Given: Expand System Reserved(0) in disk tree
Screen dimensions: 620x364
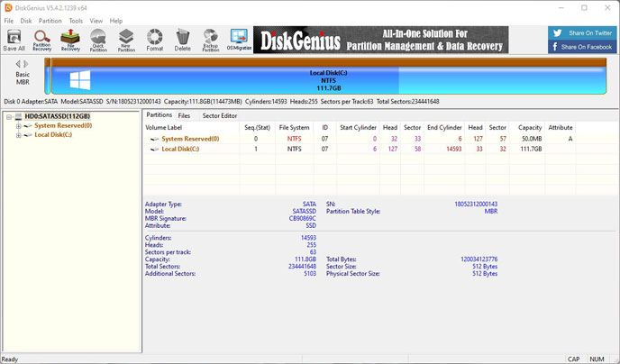Looking at the screenshot, I should 18,125.
